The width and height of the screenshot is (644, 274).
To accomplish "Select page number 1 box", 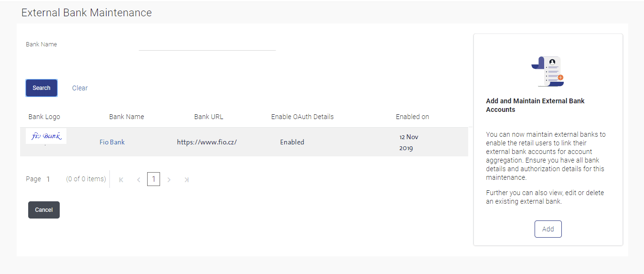I will point(153,179).
